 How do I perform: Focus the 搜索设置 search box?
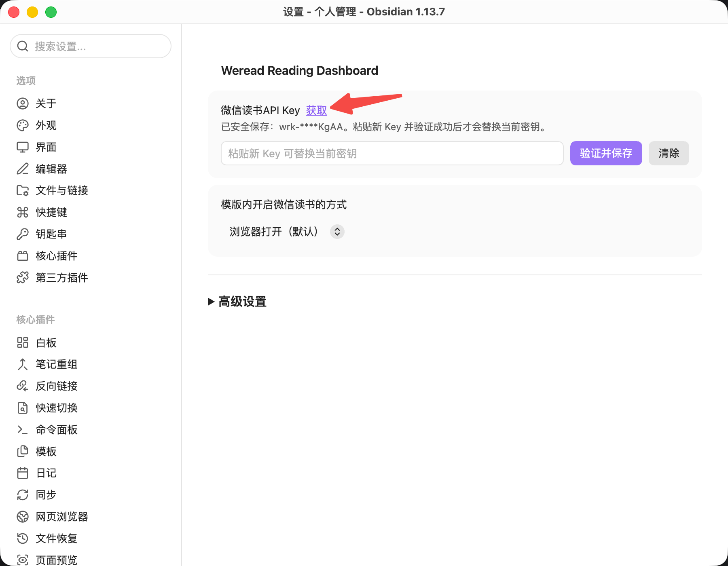91,46
